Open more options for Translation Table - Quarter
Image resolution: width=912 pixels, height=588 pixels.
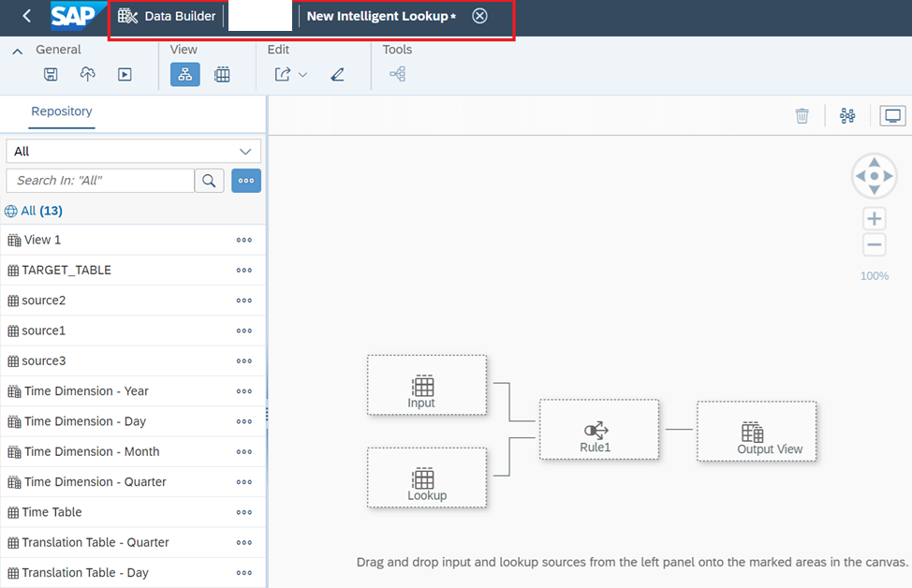click(244, 543)
